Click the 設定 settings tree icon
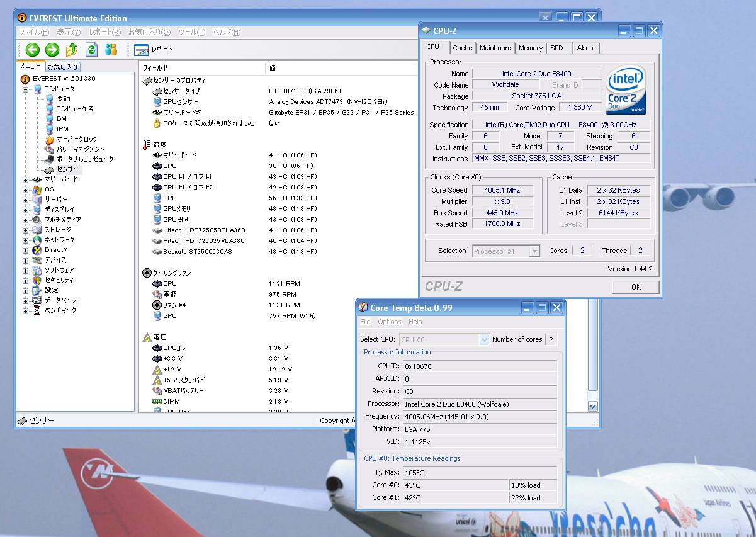The height and width of the screenshot is (537, 756). point(37,290)
